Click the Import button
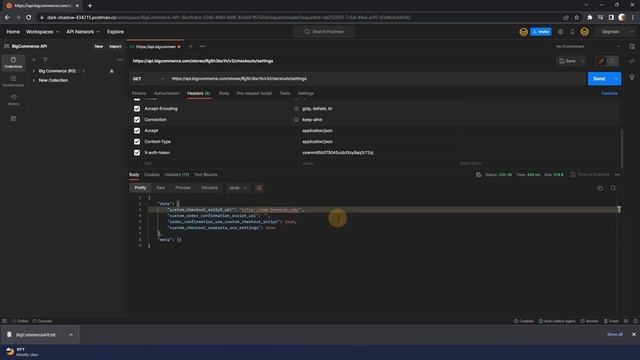 pyautogui.click(x=115, y=47)
